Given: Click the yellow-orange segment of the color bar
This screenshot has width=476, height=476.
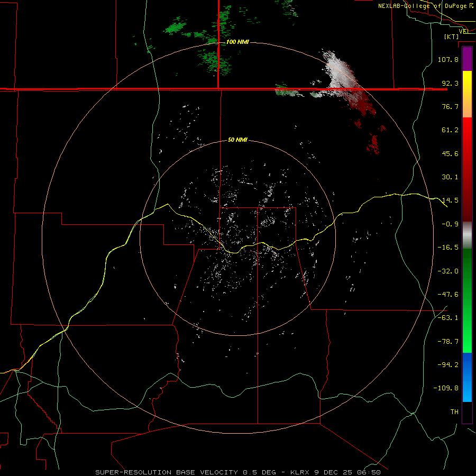Looking at the screenshot, I should 467,94.
